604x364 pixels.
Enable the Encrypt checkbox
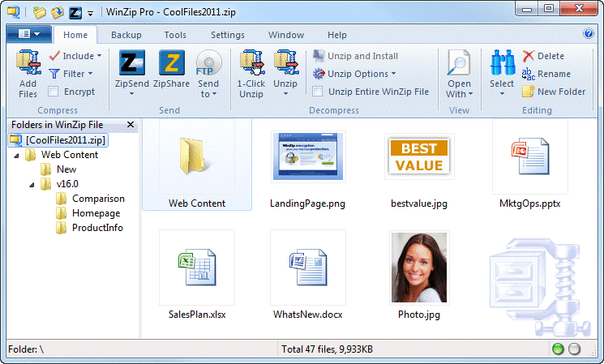[53, 92]
